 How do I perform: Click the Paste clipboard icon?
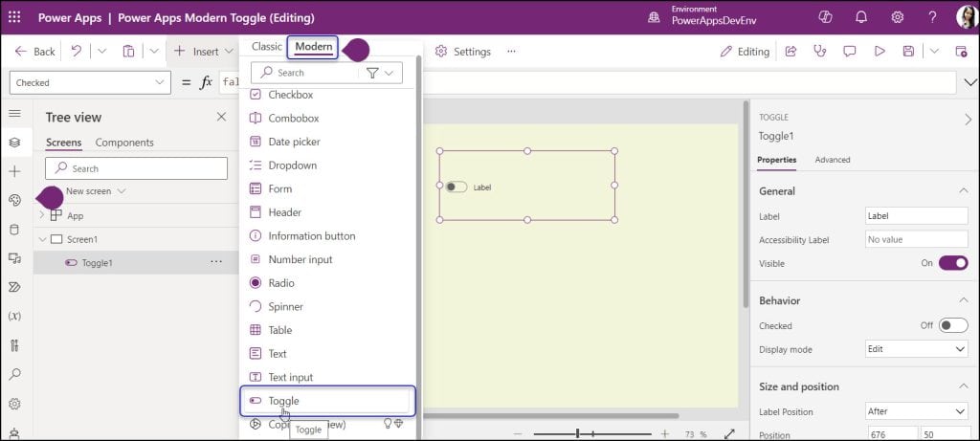tap(128, 52)
